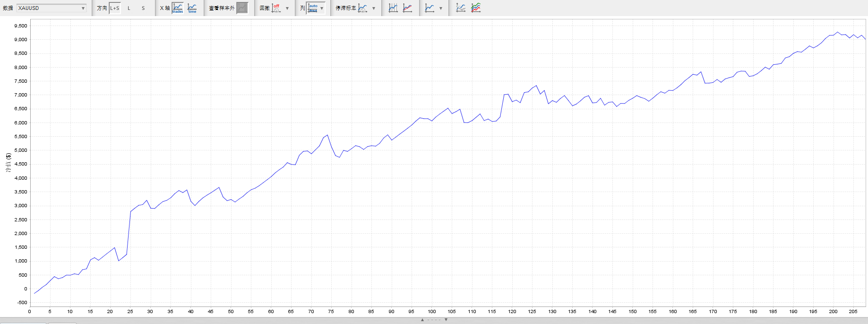Screen dimensions: 868x324
Task: Click the bottom panel collapse down arrow
Action: pos(446,320)
